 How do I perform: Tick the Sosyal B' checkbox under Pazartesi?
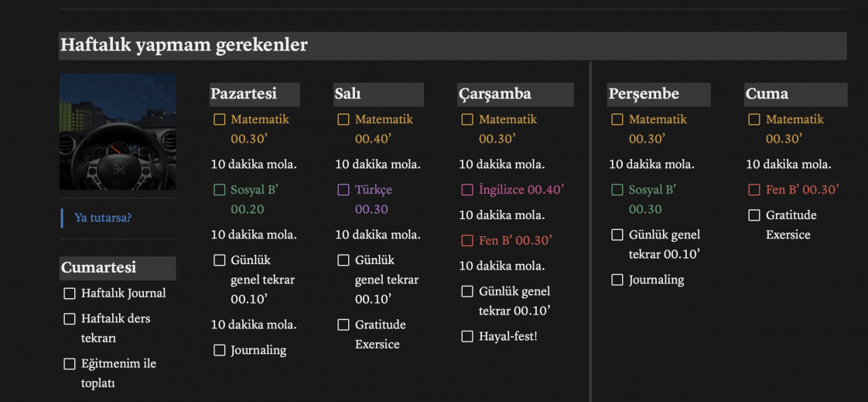220,191
